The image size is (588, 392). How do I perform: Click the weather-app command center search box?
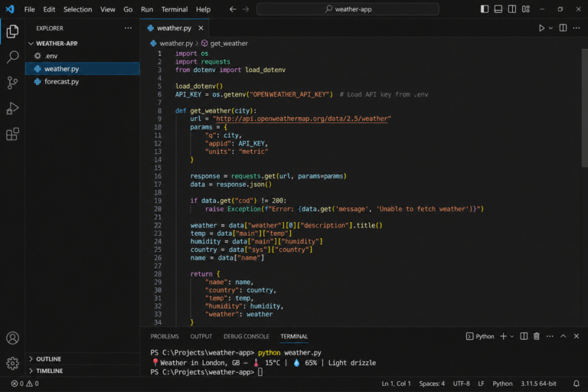[x=348, y=9]
